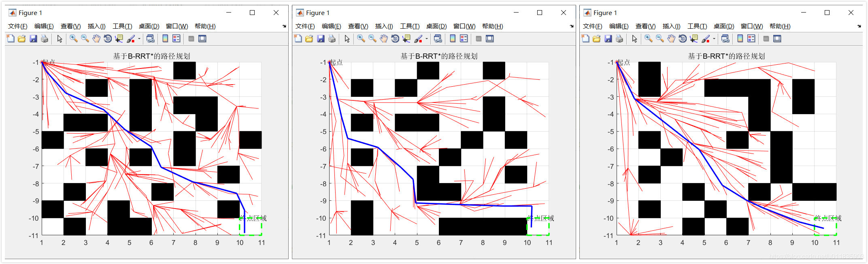
Task: Click Show Plot Tools icon in middle window
Action: (490, 38)
